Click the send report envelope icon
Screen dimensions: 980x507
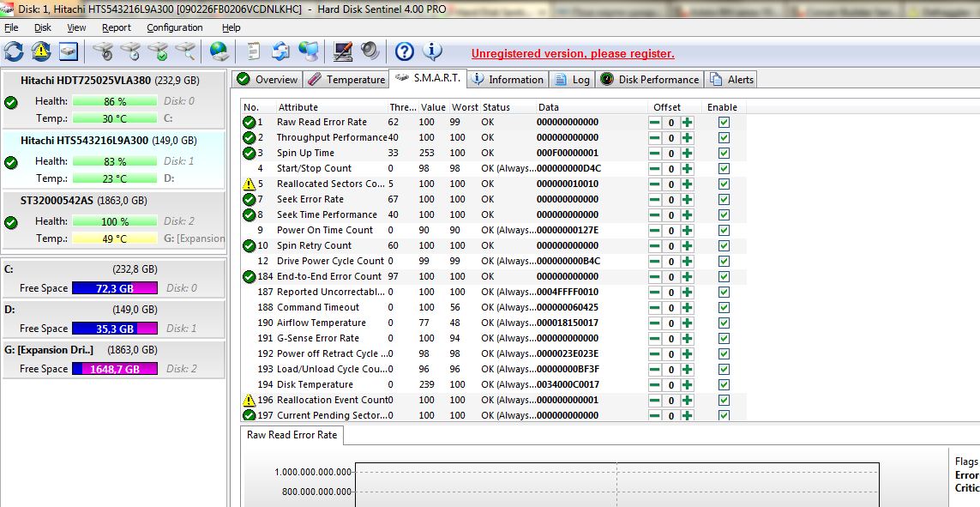pos(280,51)
